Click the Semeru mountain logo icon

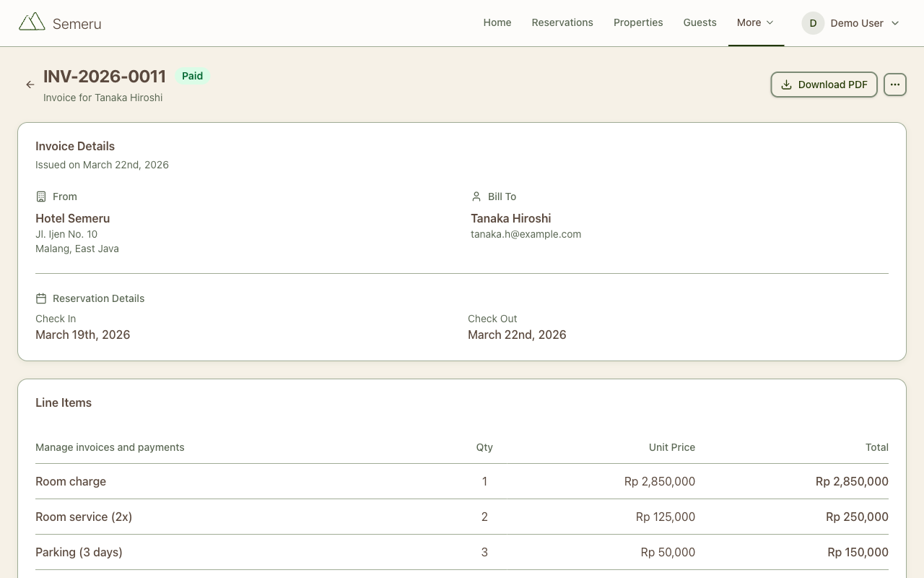coord(32,22)
